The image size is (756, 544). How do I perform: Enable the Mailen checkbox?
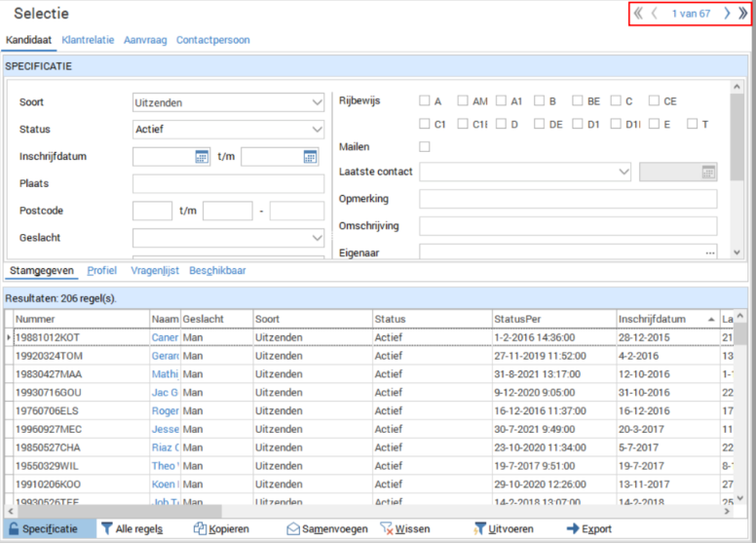click(425, 147)
